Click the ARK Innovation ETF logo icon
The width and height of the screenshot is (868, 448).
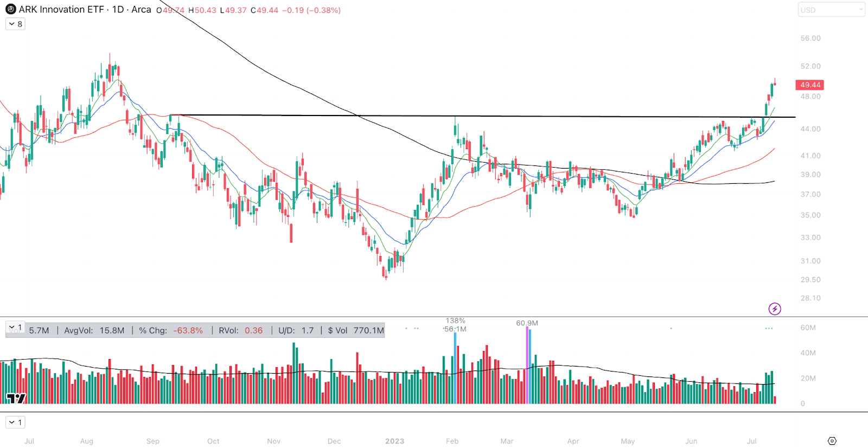pos(10,9)
